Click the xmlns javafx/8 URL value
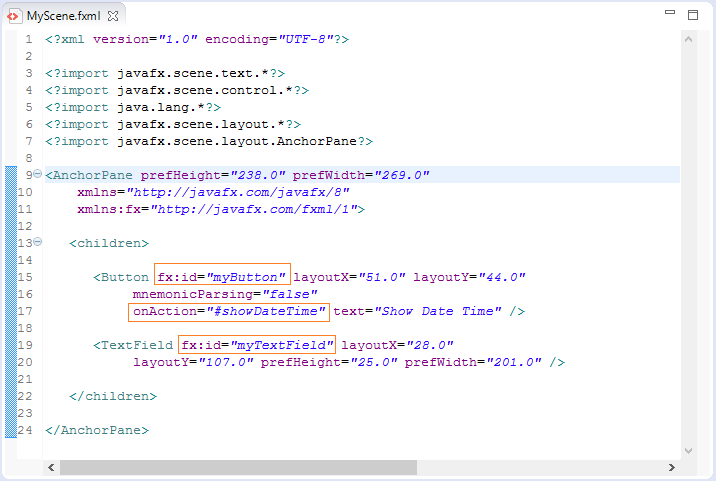 pos(238,192)
